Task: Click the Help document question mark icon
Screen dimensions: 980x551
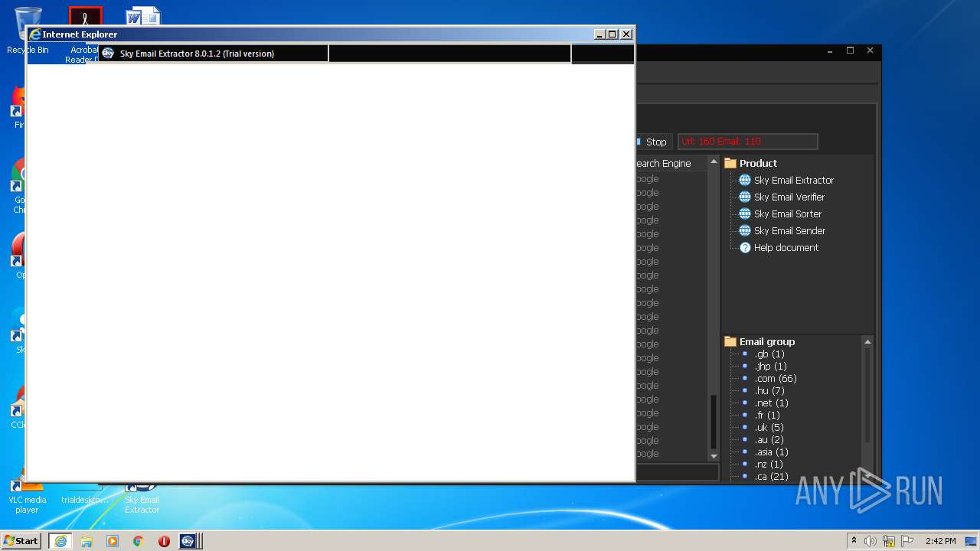Action: tap(745, 247)
